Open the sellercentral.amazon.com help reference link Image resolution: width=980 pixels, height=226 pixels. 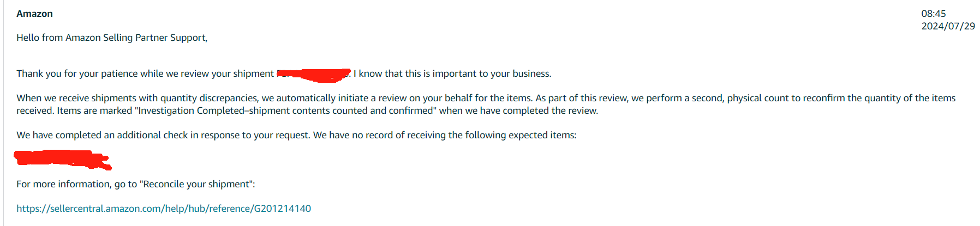[164, 209]
